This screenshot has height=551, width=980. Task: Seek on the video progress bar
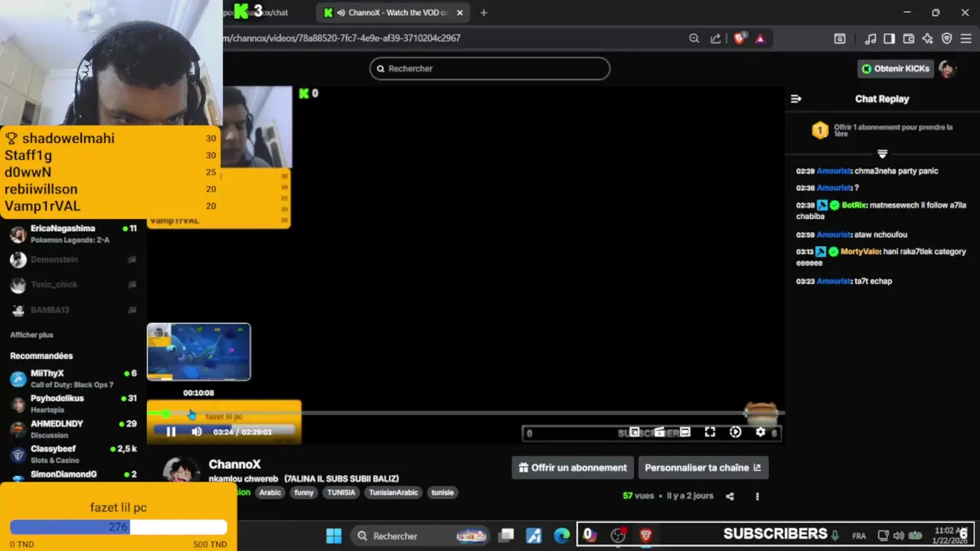465,413
